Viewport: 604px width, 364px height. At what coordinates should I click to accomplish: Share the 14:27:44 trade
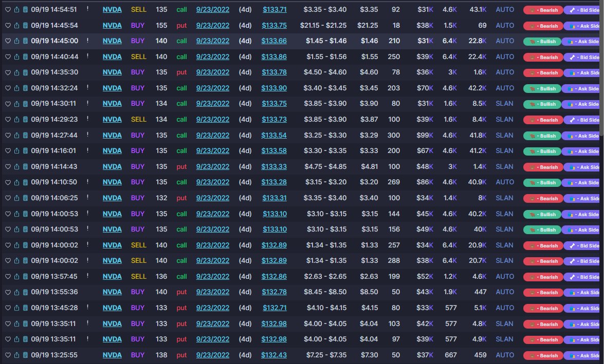(x=16, y=135)
